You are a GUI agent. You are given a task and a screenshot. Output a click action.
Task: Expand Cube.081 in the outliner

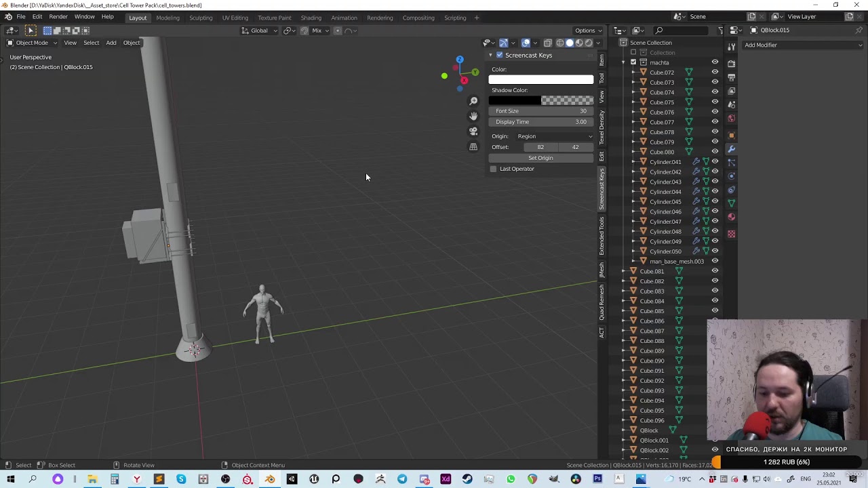(624, 271)
